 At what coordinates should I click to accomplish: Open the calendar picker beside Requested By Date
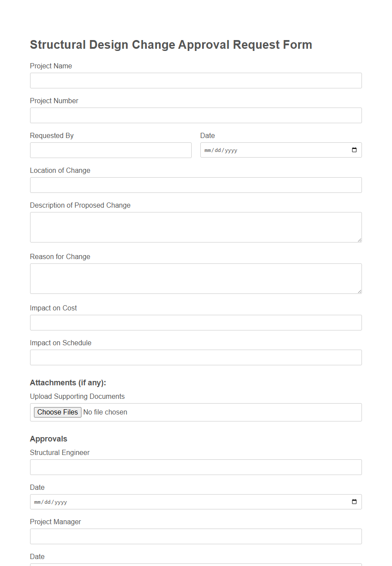tap(354, 150)
